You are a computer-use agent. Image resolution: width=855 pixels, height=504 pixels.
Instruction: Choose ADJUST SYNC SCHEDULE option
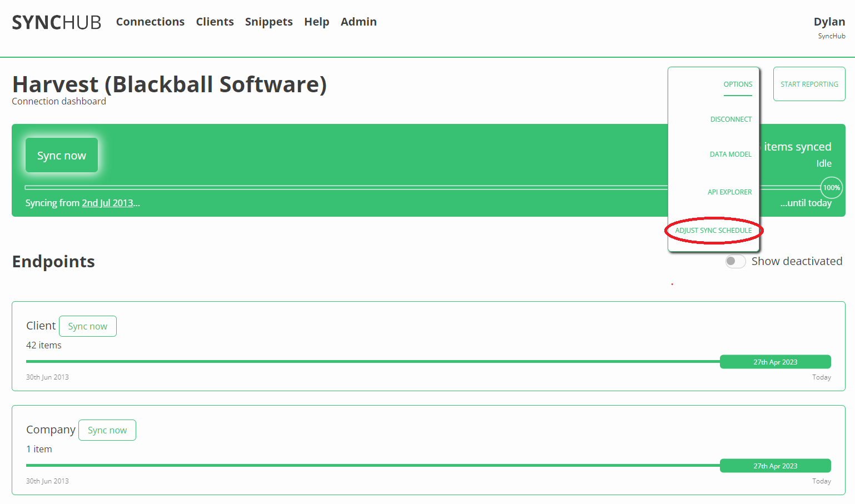tap(713, 231)
